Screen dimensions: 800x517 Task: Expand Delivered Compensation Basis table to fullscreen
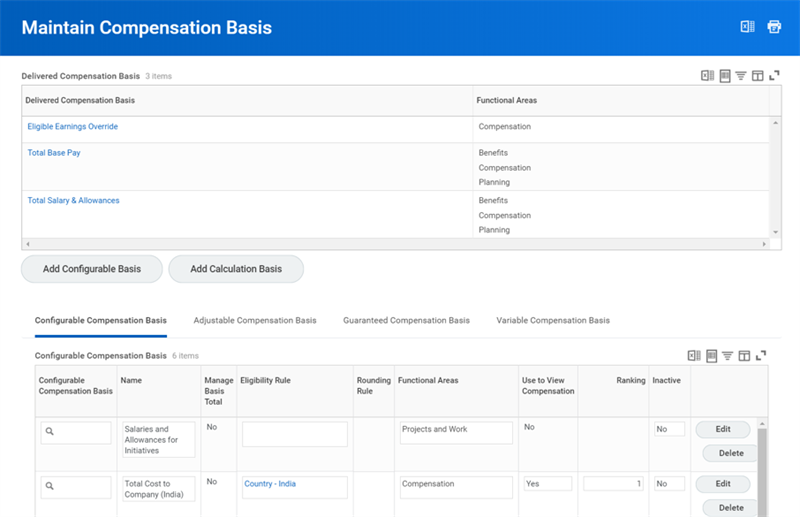click(x=774, y=75)
